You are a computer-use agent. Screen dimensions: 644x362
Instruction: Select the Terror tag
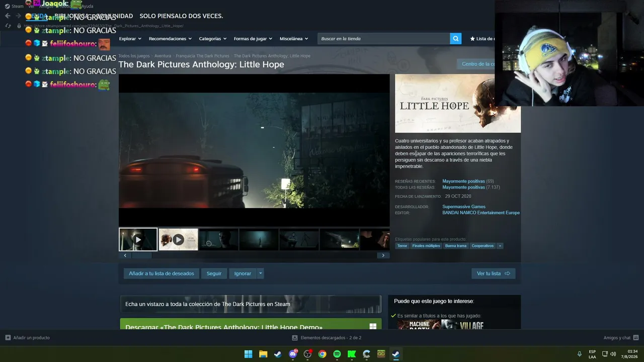coord(402,246)
